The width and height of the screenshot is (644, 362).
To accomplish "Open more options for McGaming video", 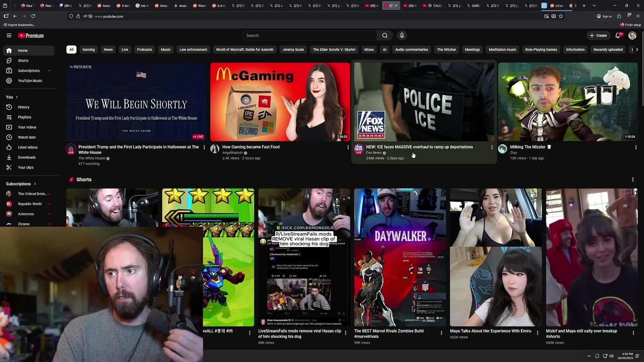I will [x=348, y=147].
